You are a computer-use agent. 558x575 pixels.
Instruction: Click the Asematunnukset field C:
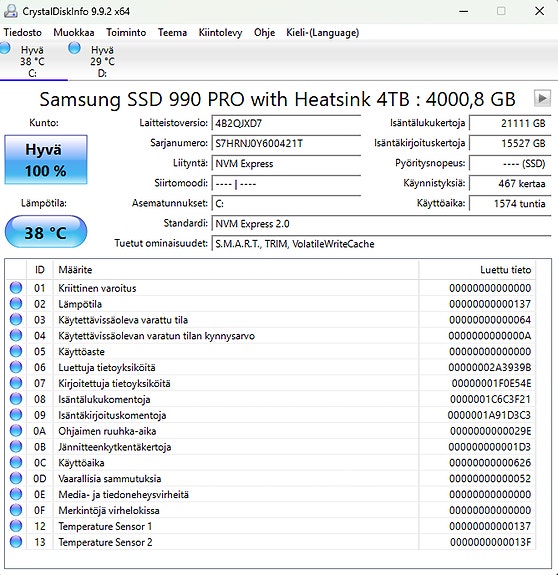[286, 204]
